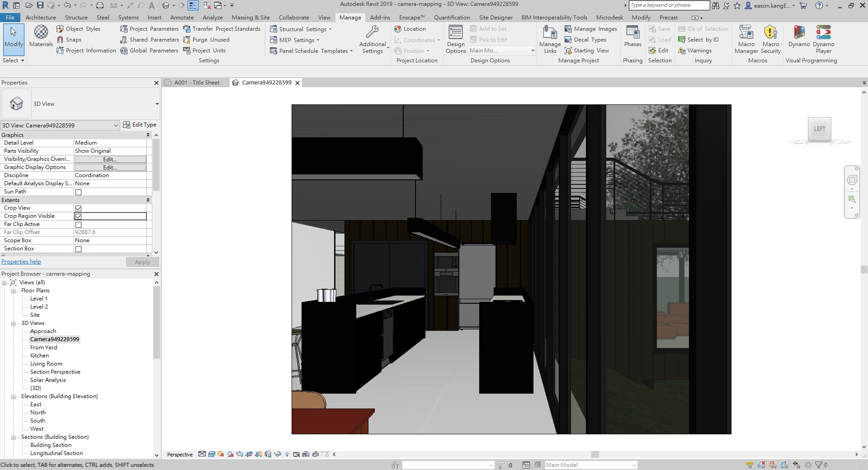Enable the Sun Path checkbox
This screenshot has height=470, width=868.
point(78,192)
